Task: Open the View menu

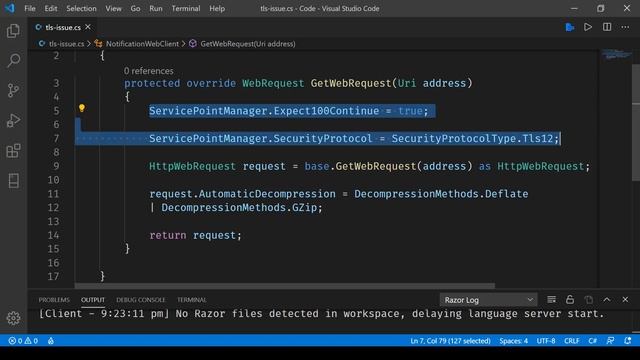Action: [113, 8]
